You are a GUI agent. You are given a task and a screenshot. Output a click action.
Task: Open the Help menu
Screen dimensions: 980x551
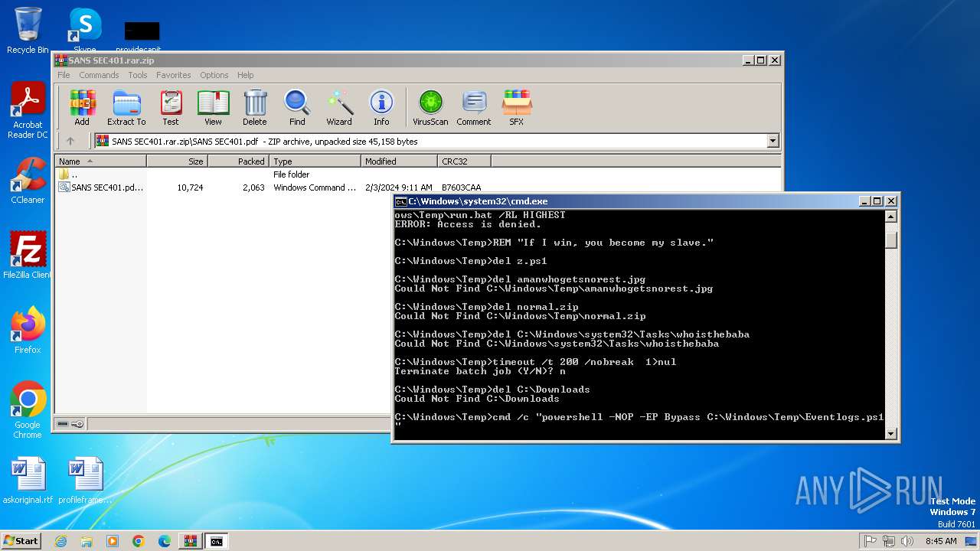pos(245,75)
